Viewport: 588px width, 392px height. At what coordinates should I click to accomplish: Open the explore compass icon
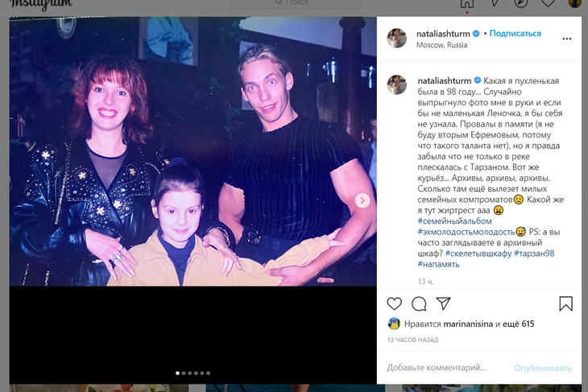(x=521, y=3)
